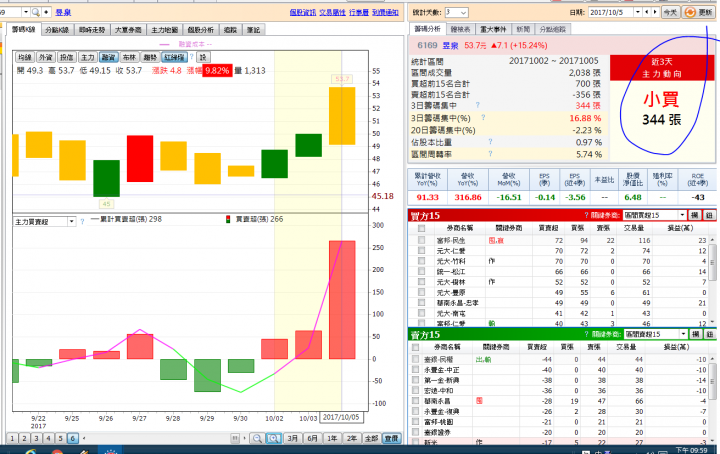The height and width of the screenshot is (454, 720).
Task: Set chart range to 2年
Action: point(352,438)
